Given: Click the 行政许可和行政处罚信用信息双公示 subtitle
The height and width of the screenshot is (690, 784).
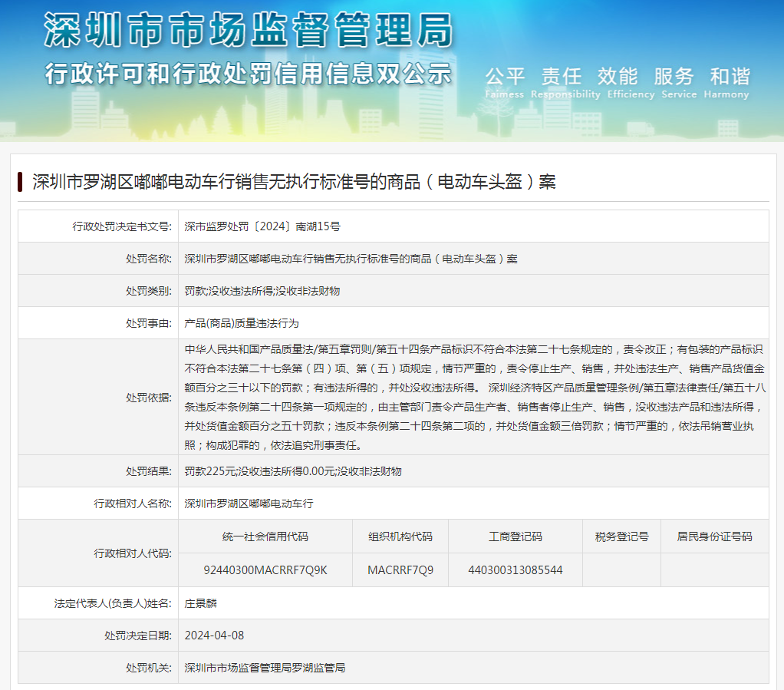Looking at the screenshot, I should click(x=248, y=74).
